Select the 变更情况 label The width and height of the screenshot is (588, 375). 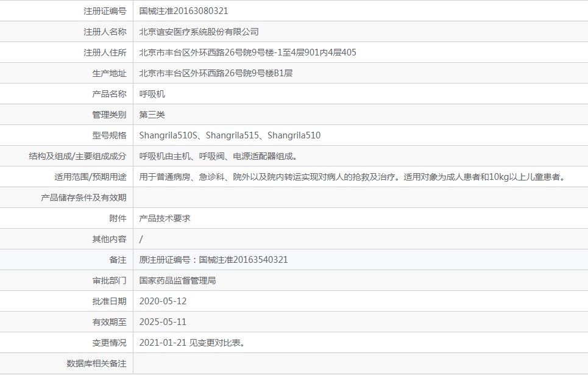coord(109,343)
